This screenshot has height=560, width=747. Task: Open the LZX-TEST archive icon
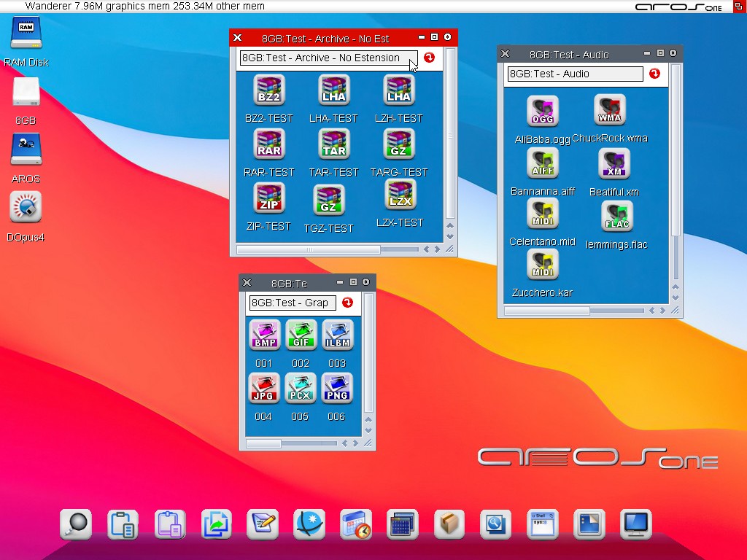coord(400,195)
